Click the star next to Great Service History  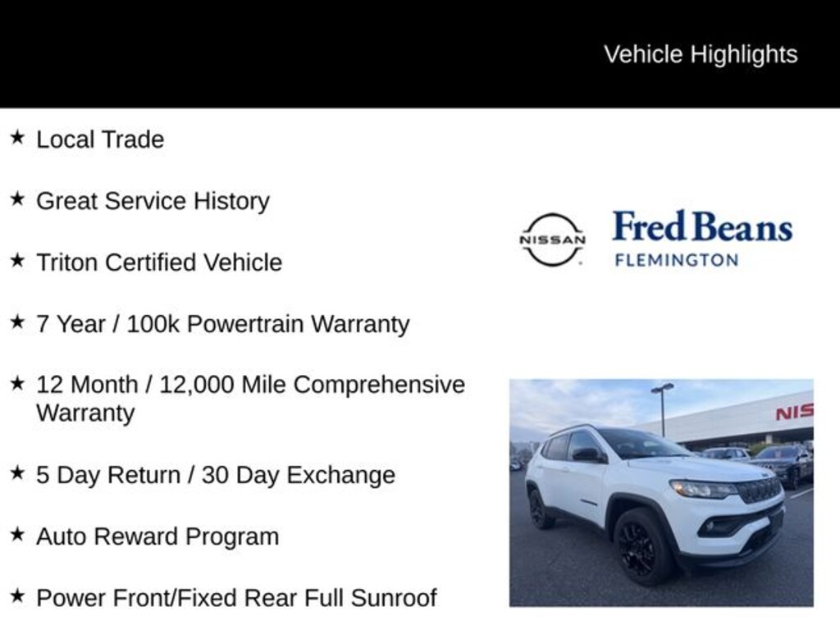click(x=17, y=199)
